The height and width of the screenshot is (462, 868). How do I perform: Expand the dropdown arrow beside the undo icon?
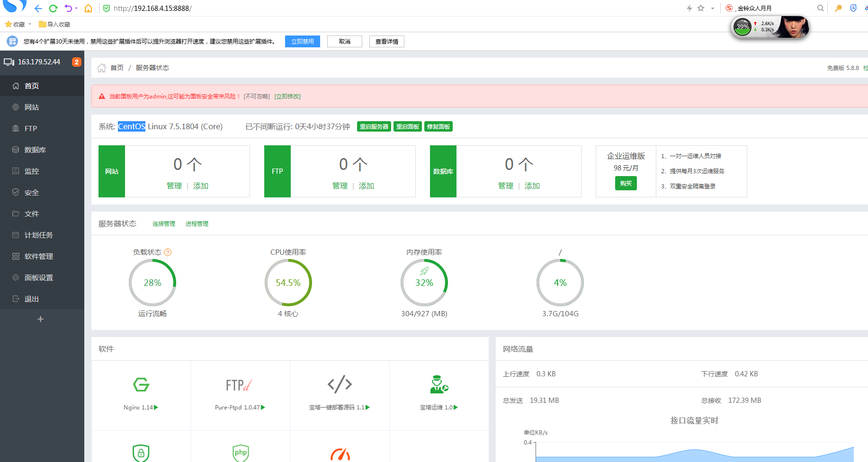pos(76,9)
